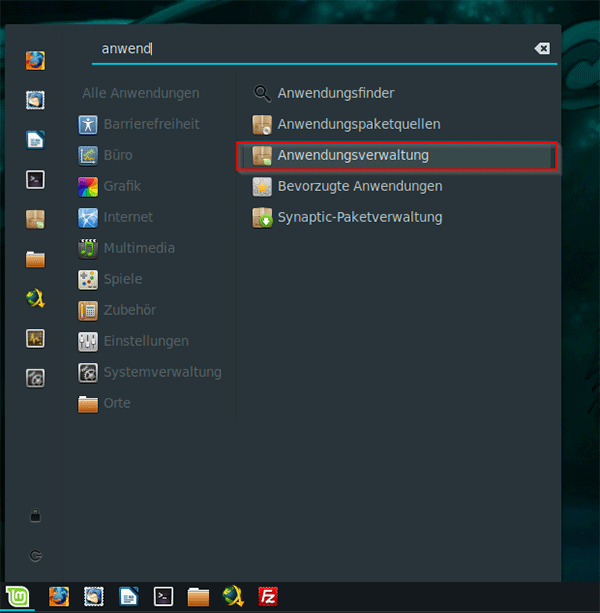Screen dimensions: 600x613
Task: Open the Einstellungen category
Action: (145, 341)
